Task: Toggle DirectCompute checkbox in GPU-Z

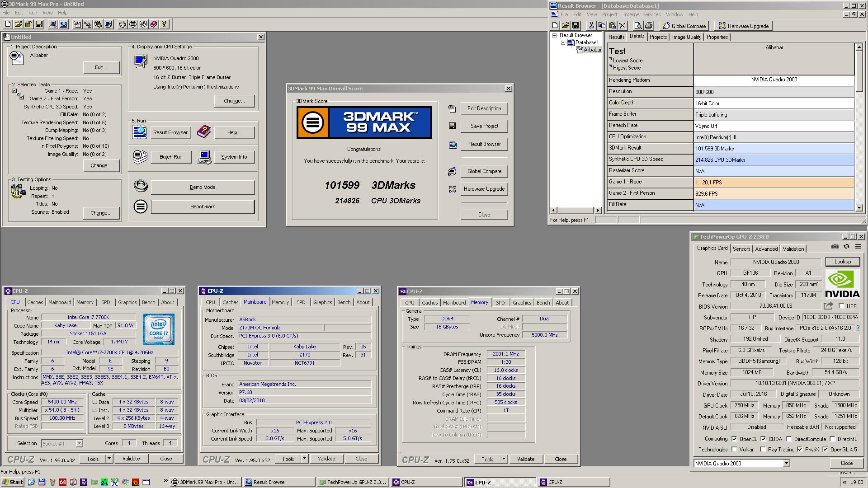Action: tap(789, 439)
